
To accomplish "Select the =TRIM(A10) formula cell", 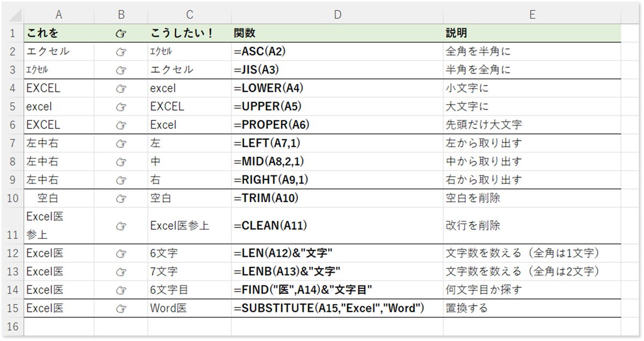I will click(x=337, y=198).
